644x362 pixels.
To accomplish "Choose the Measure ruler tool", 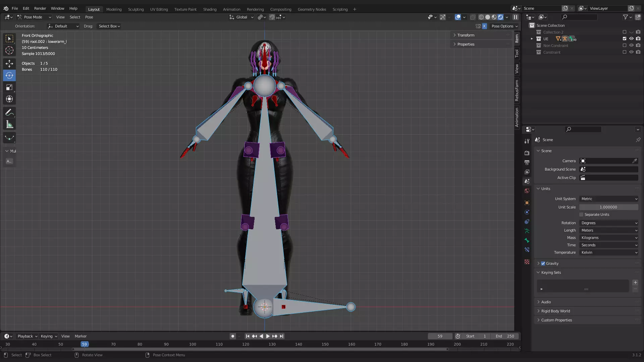I will coord(9,125).
